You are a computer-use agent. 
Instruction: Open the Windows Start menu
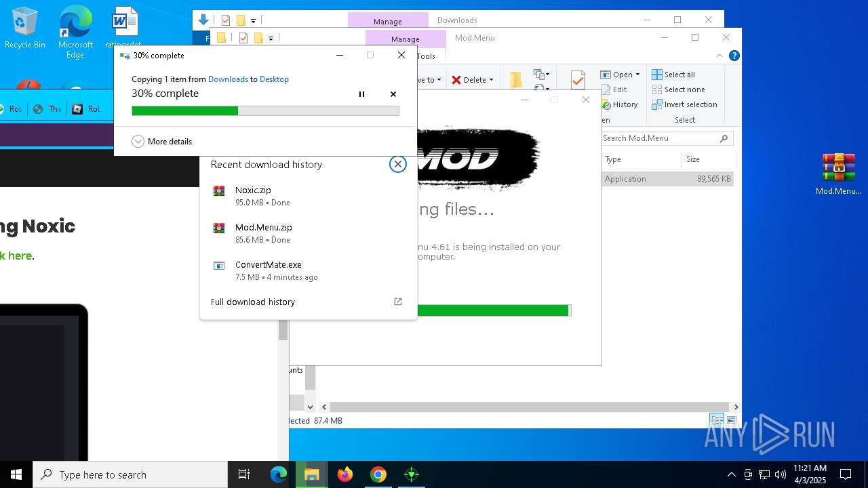click(16, 474)
